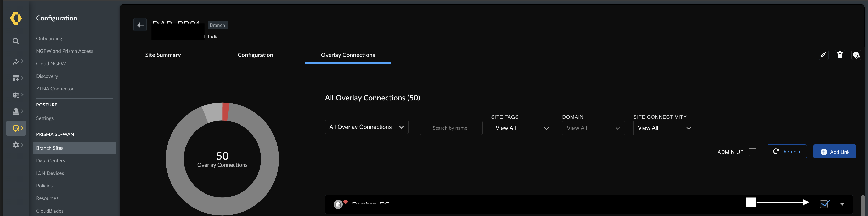Toggle the checked checkbox in the connection row
The width and height of the screenshot is (868, 216).
(825, 204)
